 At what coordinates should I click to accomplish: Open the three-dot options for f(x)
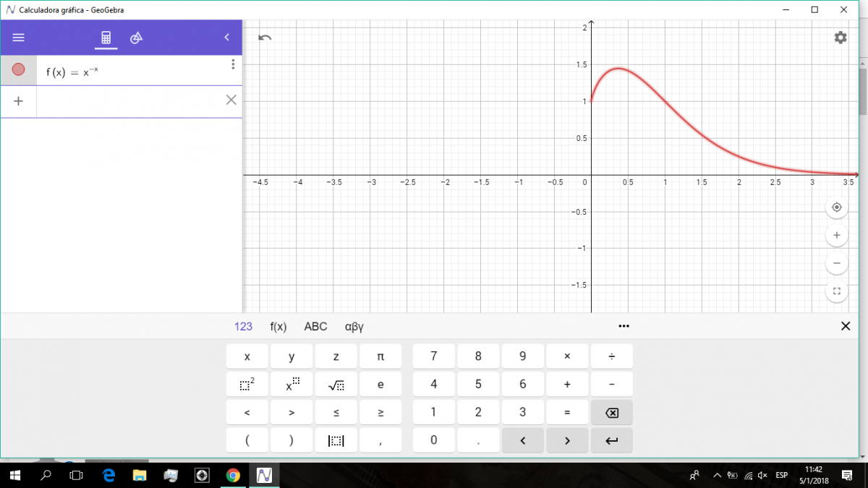pos(232,65)
